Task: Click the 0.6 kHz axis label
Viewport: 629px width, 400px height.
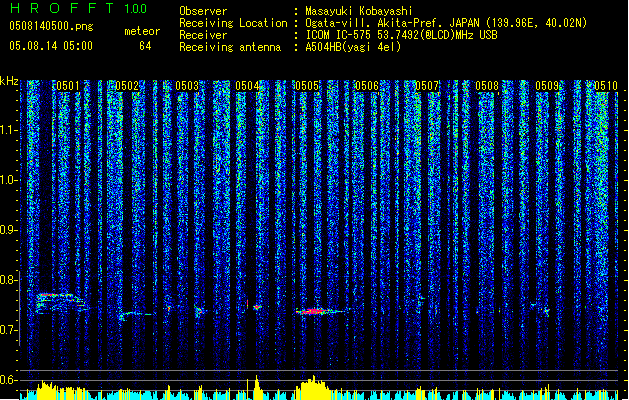Action: click(x=9, y=380)
